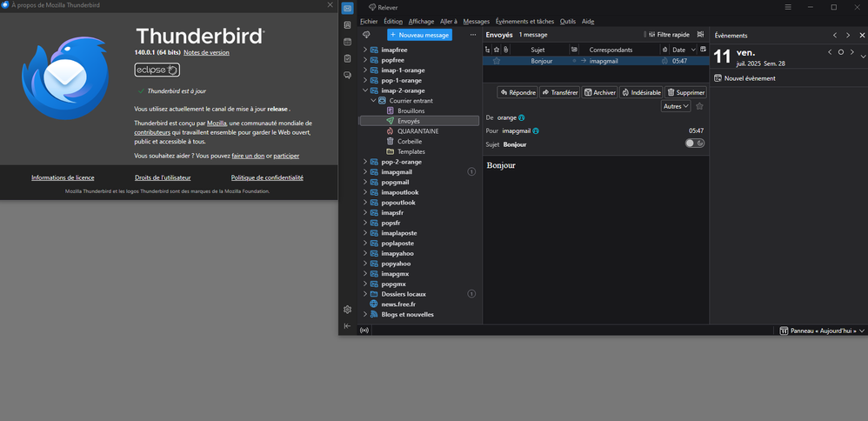Star the Bonjour message in list
The height and width of the screenshot is (421, 868).
click(497, 61)
